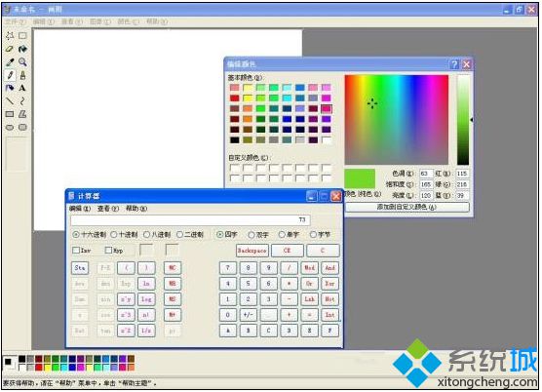Choose the Pencil tool
The height and width of the screenshot is (392, 542).
click(x=10, y=75)
